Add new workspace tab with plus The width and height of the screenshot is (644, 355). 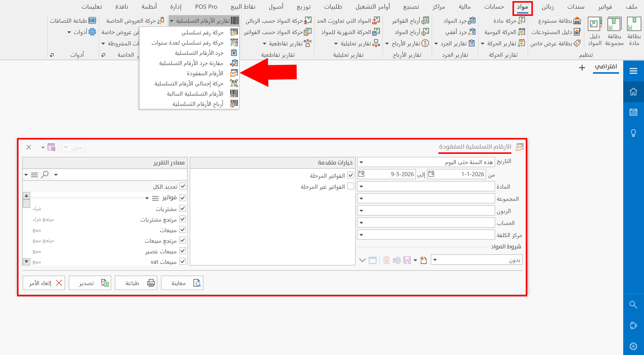582,68
